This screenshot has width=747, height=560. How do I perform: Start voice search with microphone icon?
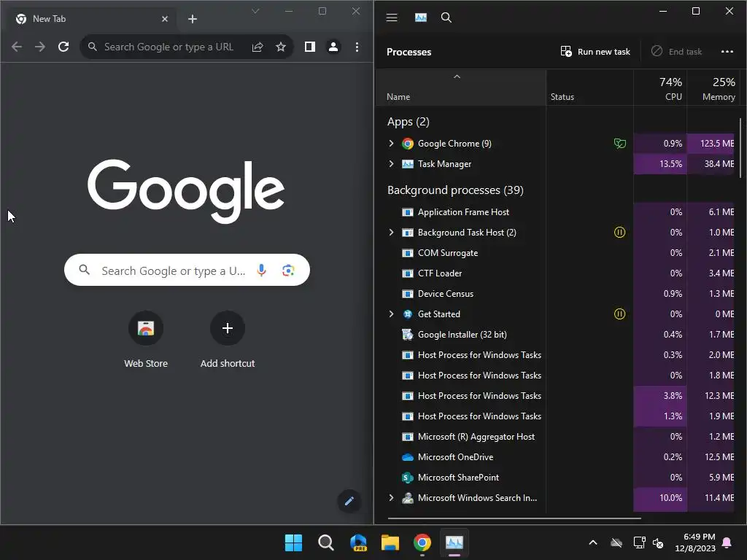[261, 270]
